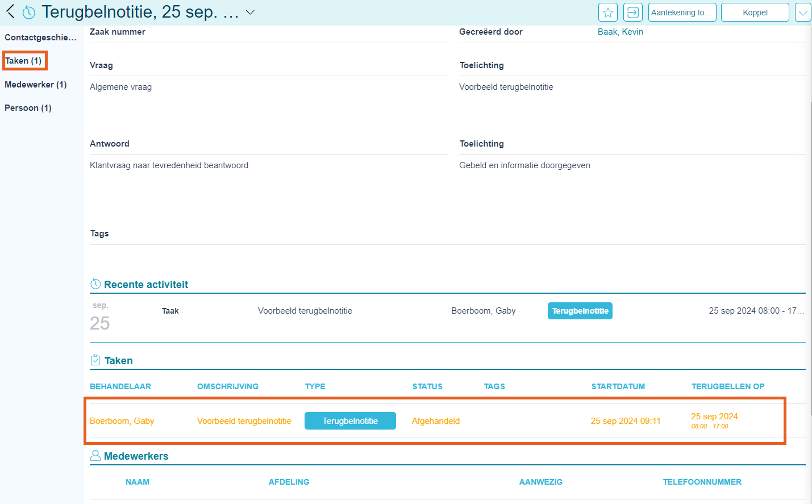Click Boerboom, Gaby in the recent activity row
Screen dimensions: 812x504
[484, 311]
